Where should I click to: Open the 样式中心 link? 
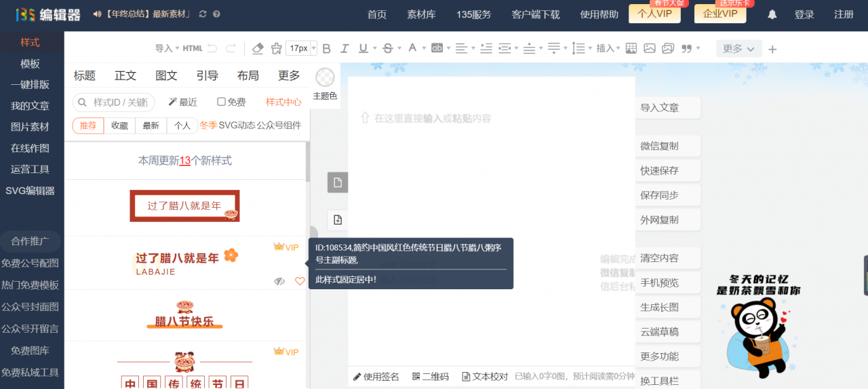(x=283, y=102)
